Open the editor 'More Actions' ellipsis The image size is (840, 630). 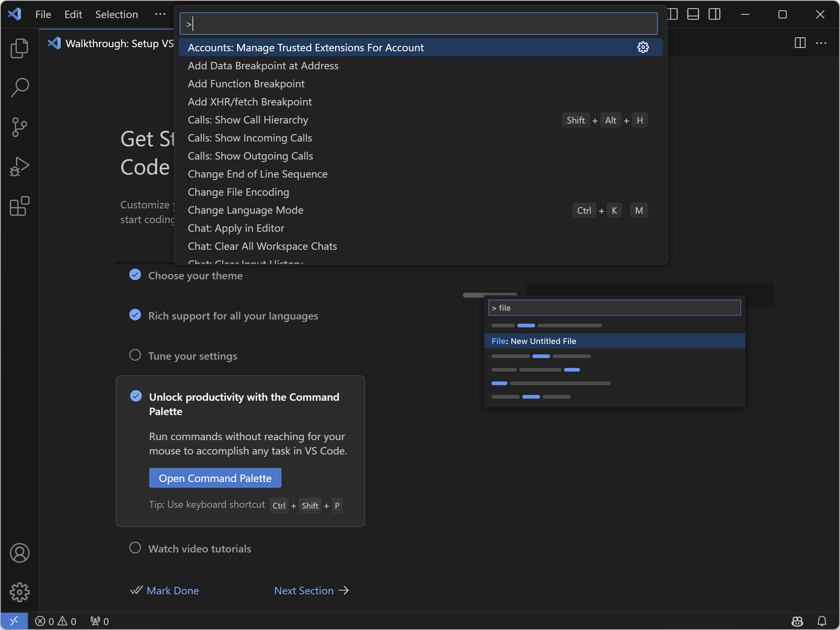click(821, 43)
